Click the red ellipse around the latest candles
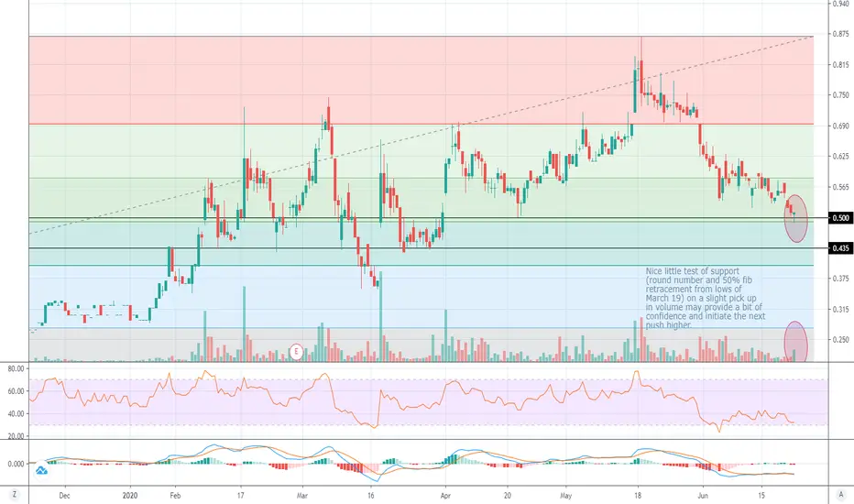Screen dimensions: 854x504 [795, 218]
